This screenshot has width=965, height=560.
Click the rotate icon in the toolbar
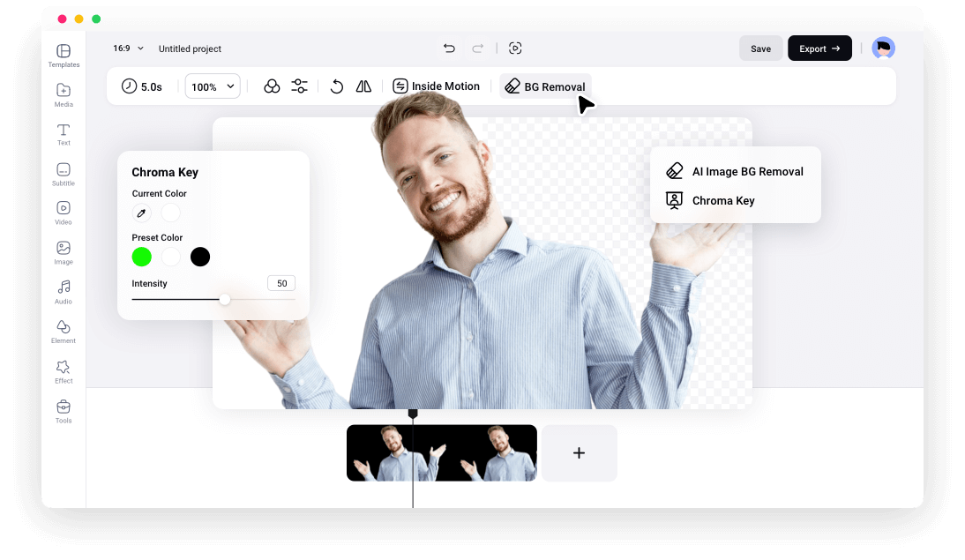coord(335,86)
